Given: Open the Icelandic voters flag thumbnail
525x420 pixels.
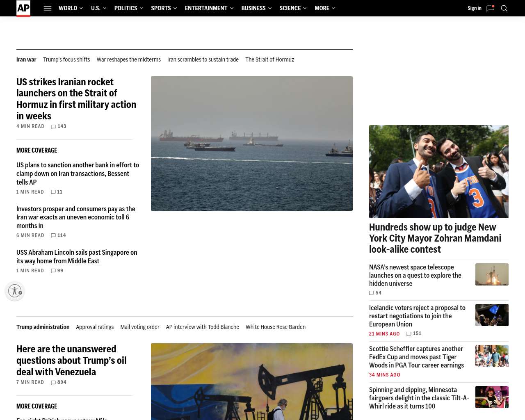Looking at the screenshot, I should point(492,315).
